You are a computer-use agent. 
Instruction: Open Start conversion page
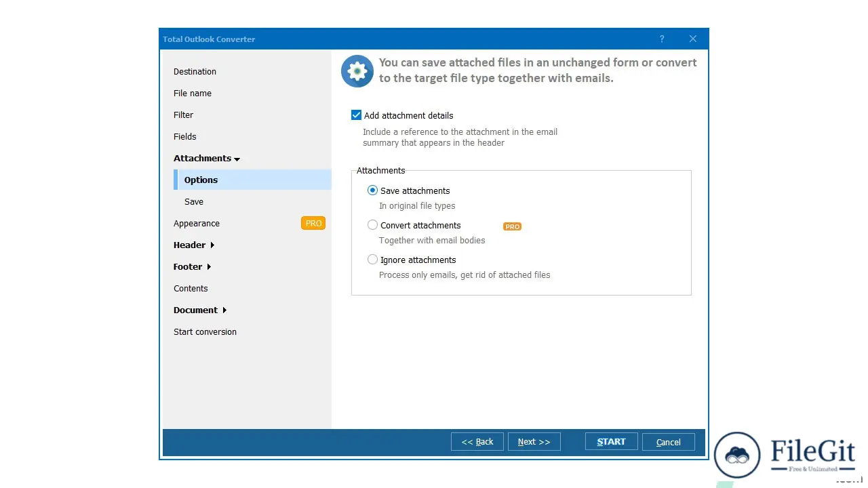coord(205,331)
